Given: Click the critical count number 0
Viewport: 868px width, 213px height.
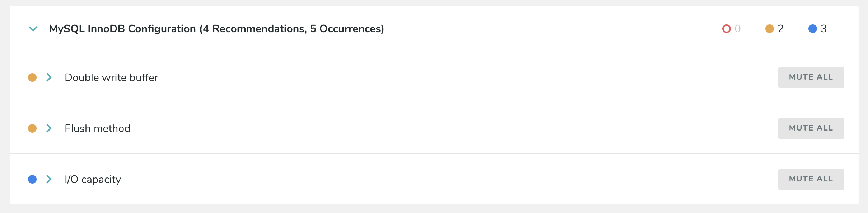Looking at the screenshot, I should pyautogui.click(x=737, y=29).
